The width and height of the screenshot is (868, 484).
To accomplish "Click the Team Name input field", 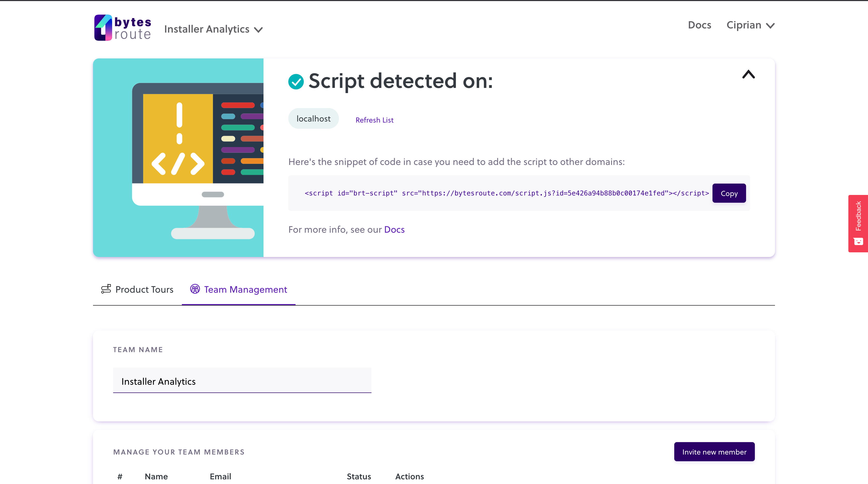I will pos(242,381).
